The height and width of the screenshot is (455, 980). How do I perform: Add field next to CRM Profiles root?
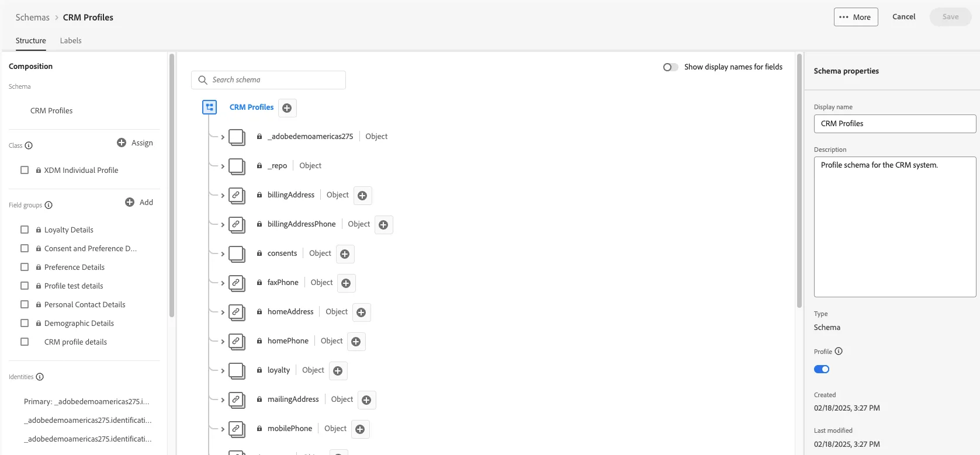point(287,108)
